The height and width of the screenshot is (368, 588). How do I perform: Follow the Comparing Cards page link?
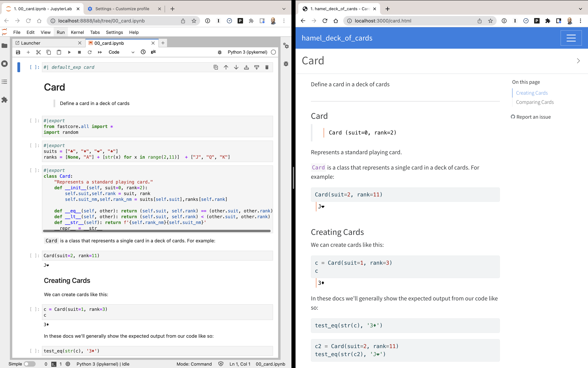tap(535, 102)
